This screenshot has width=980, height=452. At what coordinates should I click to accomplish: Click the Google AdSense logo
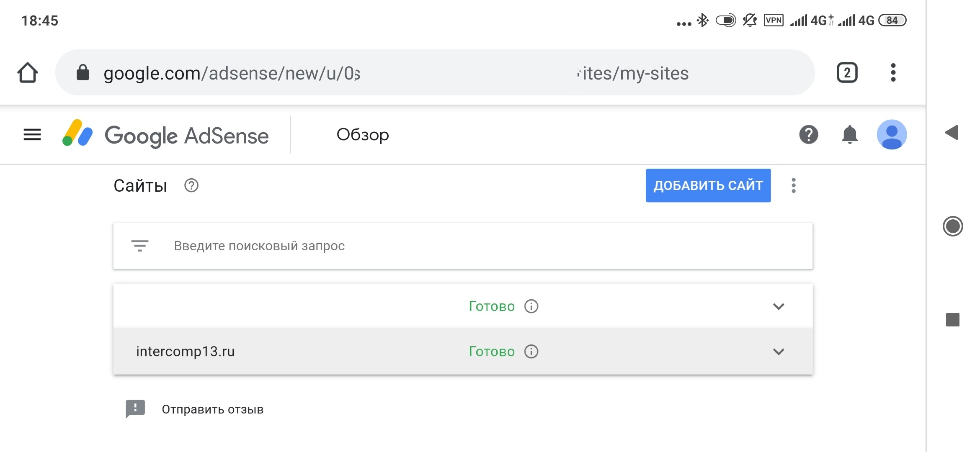(166, 135)
